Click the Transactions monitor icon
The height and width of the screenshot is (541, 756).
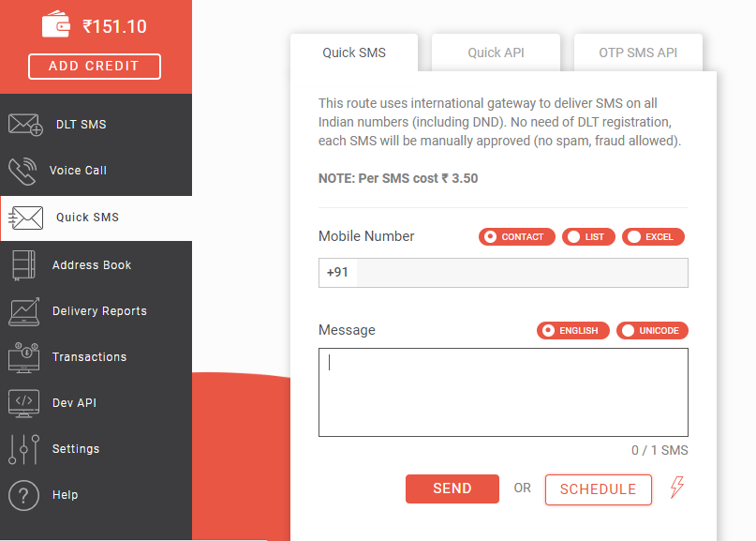pyautogui.click(x=23, y=357)
